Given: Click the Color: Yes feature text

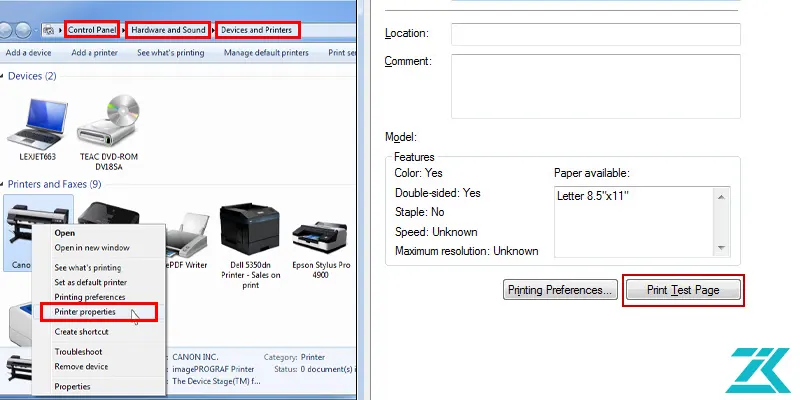Looking at the screenshot, I should click(418, 173).
